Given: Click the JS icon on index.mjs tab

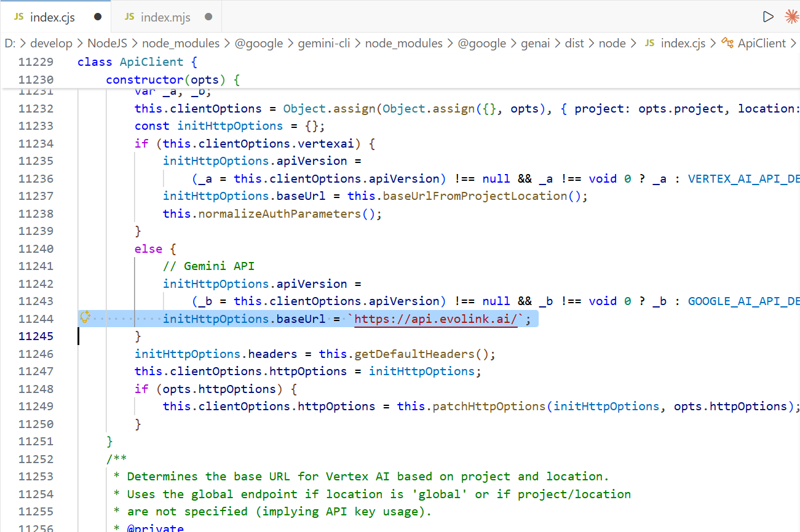Looking at the screenshot, I should point(129,16).
